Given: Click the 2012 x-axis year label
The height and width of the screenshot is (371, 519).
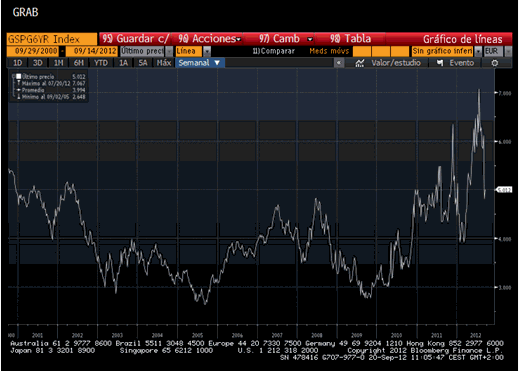Looking at the screenshot, I should 476,335.
